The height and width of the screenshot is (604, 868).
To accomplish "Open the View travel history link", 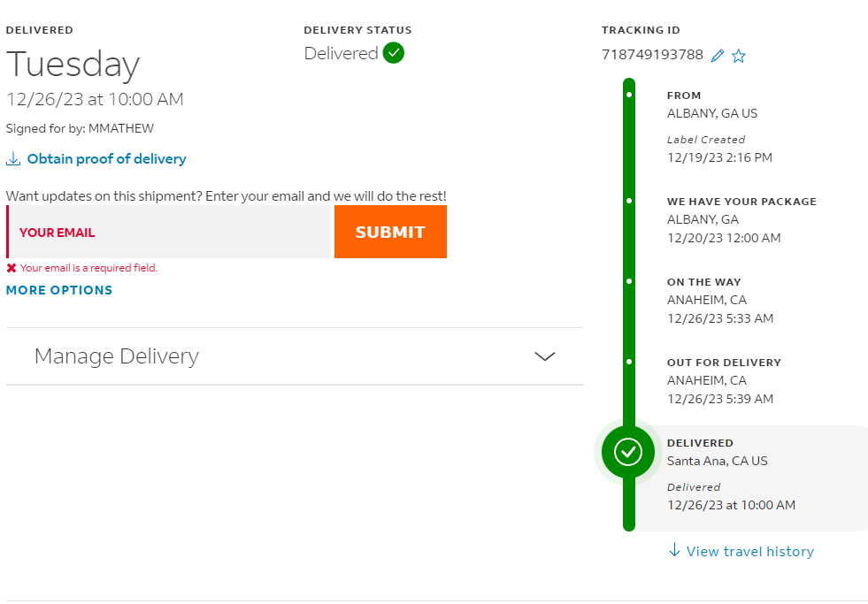I will pyautogui.click(x=750, y=552).
